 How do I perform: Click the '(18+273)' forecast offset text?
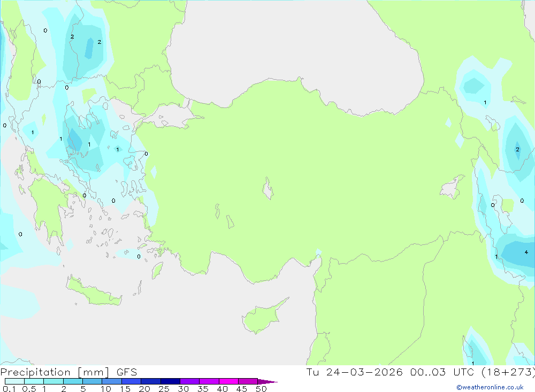tap(508, 372)
